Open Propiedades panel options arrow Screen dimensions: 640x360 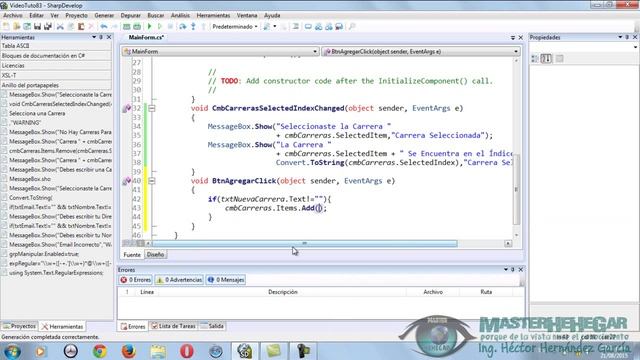click(x=620, y=37)
